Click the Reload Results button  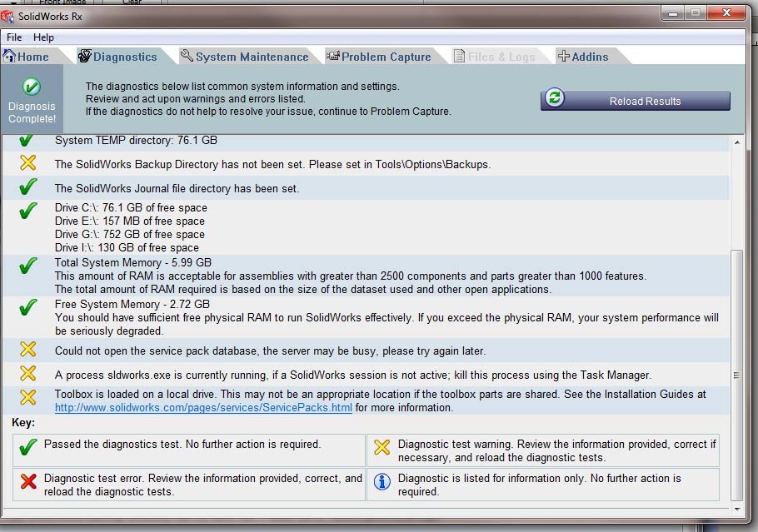click(636, 101)
